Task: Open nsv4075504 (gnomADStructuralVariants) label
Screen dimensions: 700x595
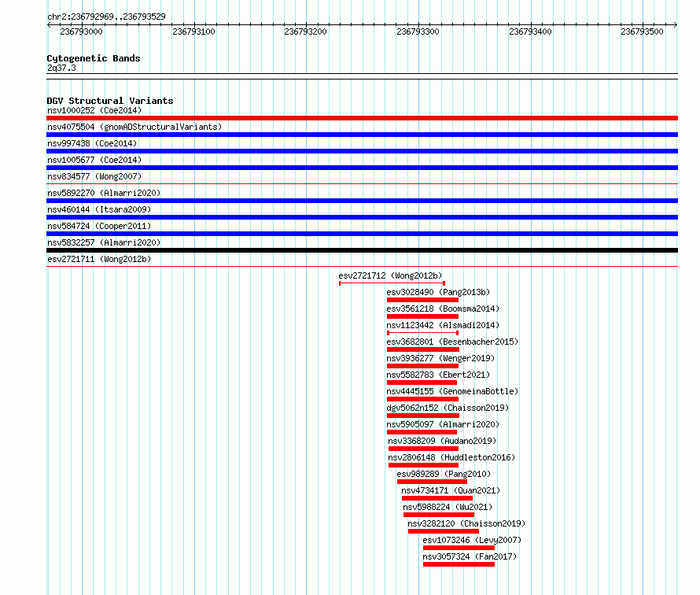Action: click(134, 127)
